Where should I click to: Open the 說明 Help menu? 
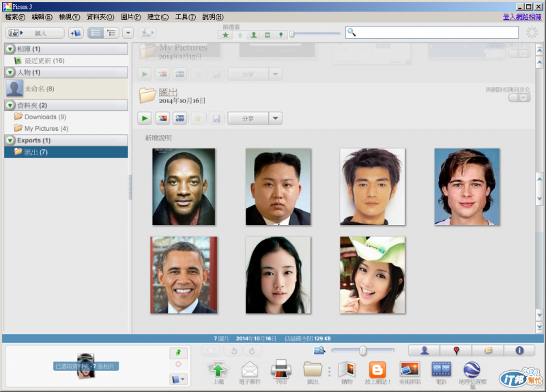(213, 16)
